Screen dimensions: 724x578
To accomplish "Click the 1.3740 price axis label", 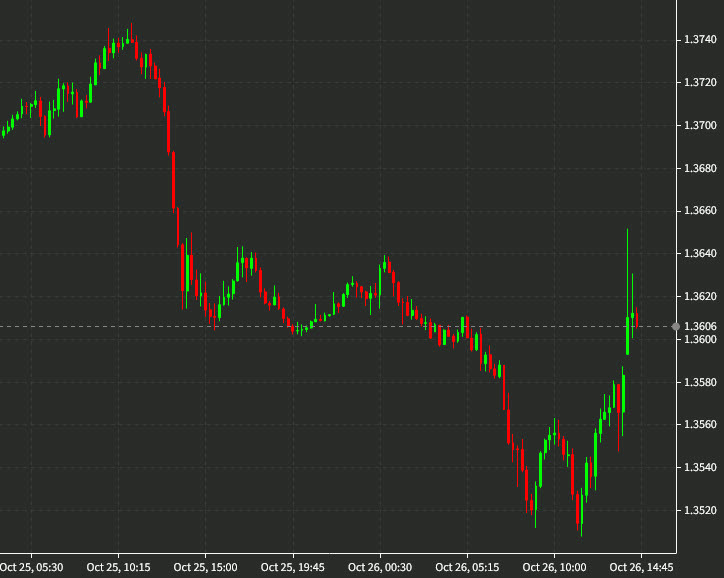I will (700, 40).
